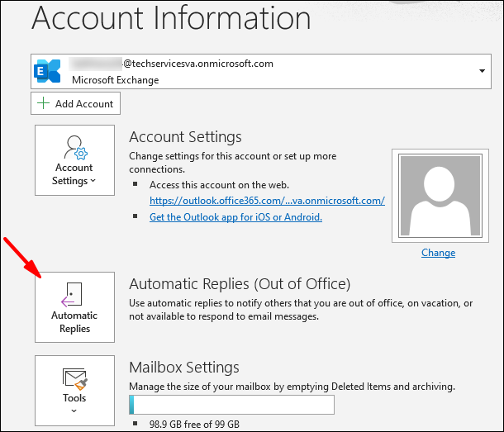Click the green plus icon beside Add Account
Image resolution: width=504 pixels, height=432 pixels.
44,103
